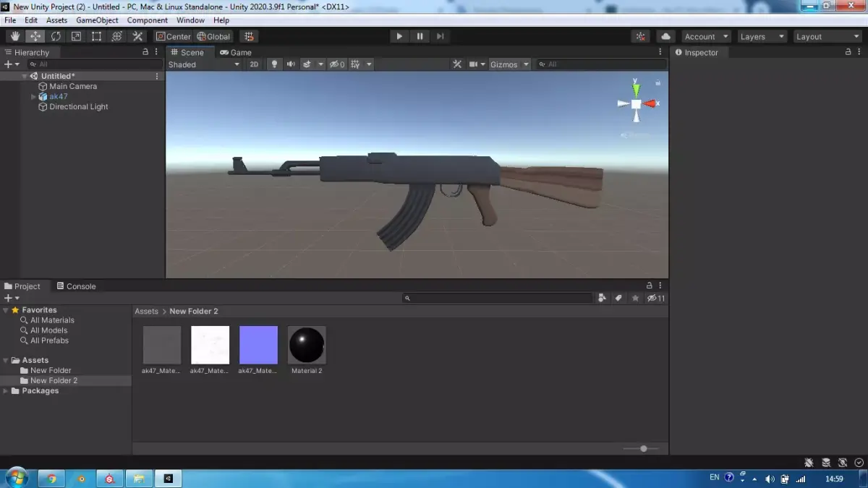868x488 pixels.
Task: Click the Step frame button
Action: pyautogui.click(x=440, y=36)
